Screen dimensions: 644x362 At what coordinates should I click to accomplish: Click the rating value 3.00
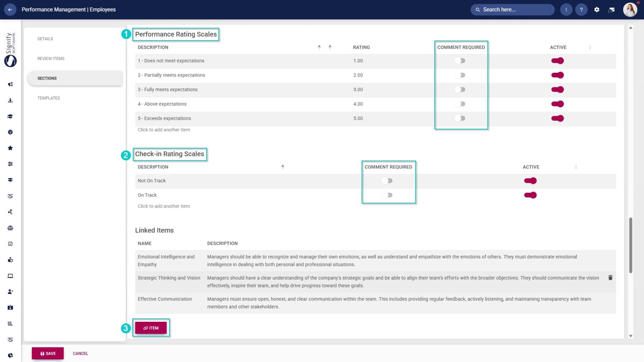coord(358,90)
